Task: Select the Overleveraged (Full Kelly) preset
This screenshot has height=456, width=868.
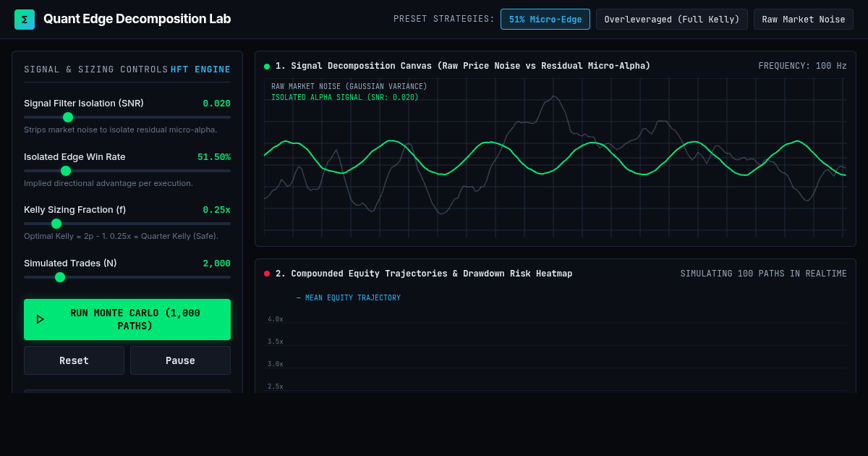Action: [672, 20]
